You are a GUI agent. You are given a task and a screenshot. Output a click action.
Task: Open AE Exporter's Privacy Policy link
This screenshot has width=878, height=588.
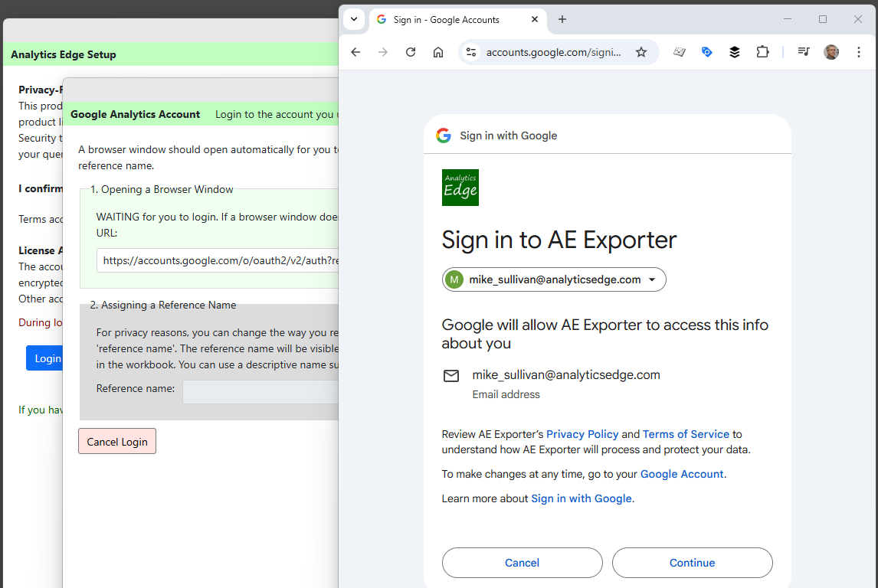click(582, 434)
